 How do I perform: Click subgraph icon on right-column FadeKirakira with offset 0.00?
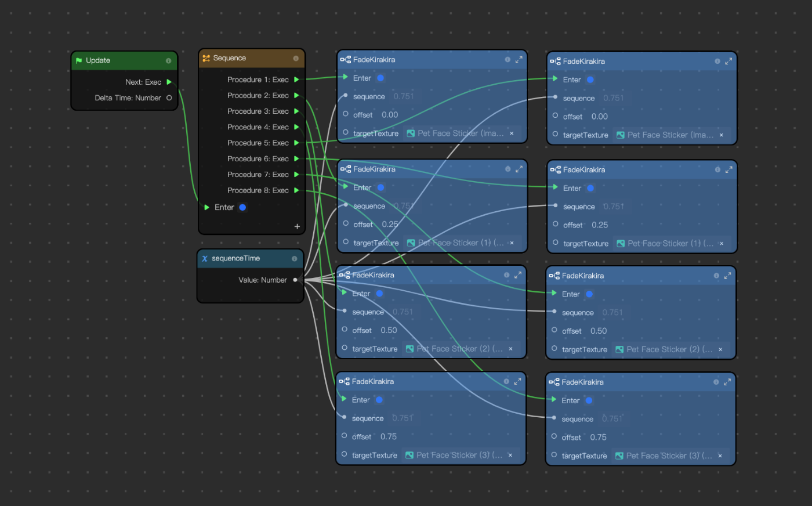pyautogui.click(x=555, y=62)
